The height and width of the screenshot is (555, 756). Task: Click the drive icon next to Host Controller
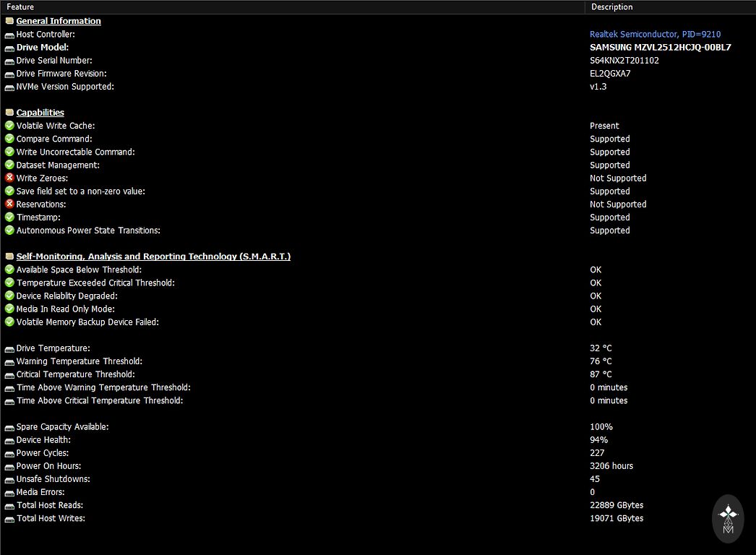9,35
